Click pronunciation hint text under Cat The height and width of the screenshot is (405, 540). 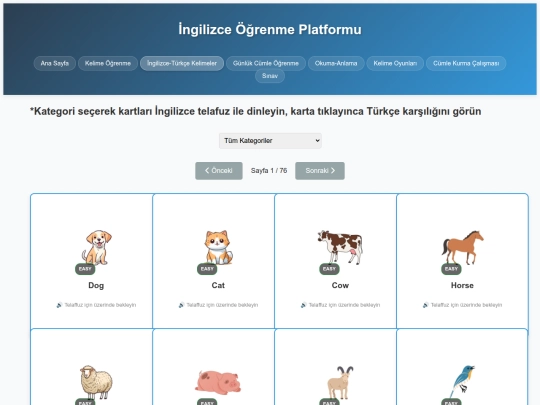[x=222, y=305]
